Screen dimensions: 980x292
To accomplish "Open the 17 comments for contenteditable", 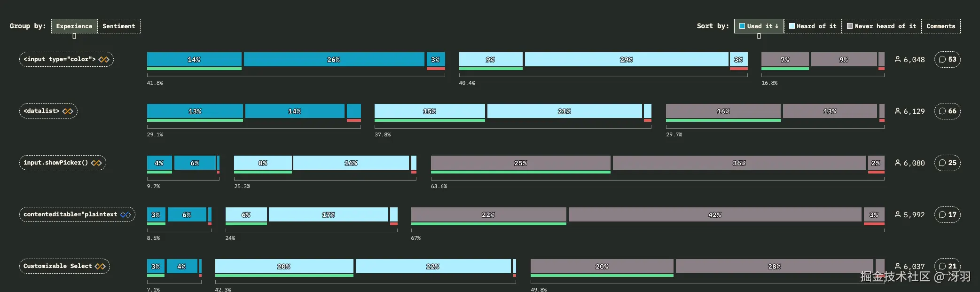I will 947,214.
